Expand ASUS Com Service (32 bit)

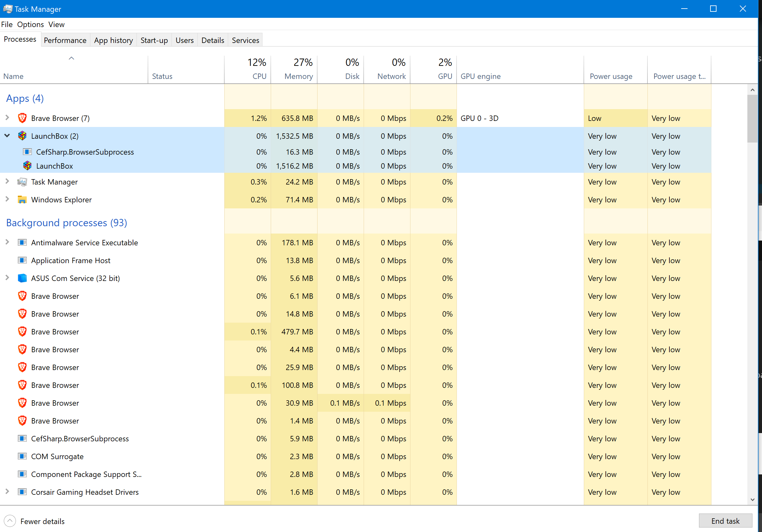tap(7, 278)
